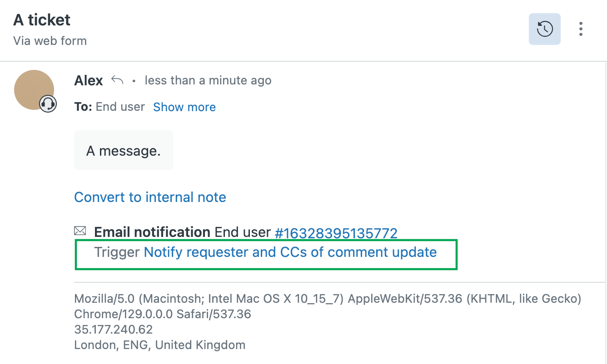The height and width of the screenshot is (364, 607).
Task: Click the message bubble containing A message
Action: tap(123, 150)
